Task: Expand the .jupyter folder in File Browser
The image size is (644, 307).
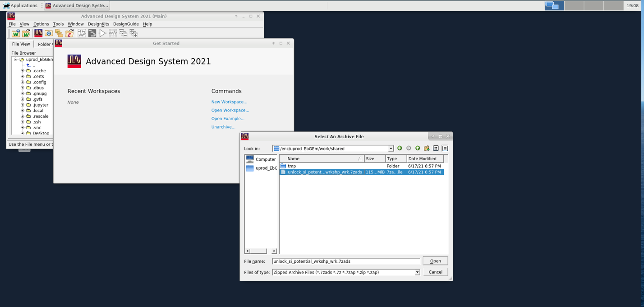Action: click(22, 105)
